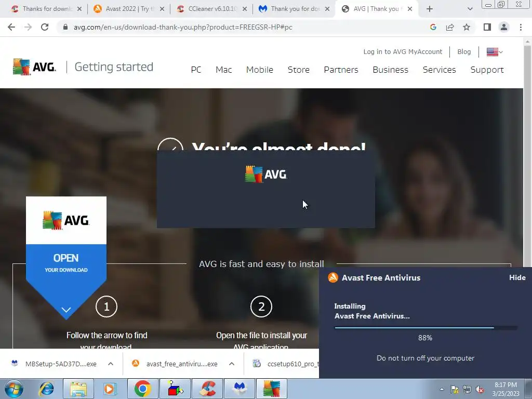Screen dimensions: 532x399
Task: Click the Avast icon in installer popup
Action: [x=333, y=277]
